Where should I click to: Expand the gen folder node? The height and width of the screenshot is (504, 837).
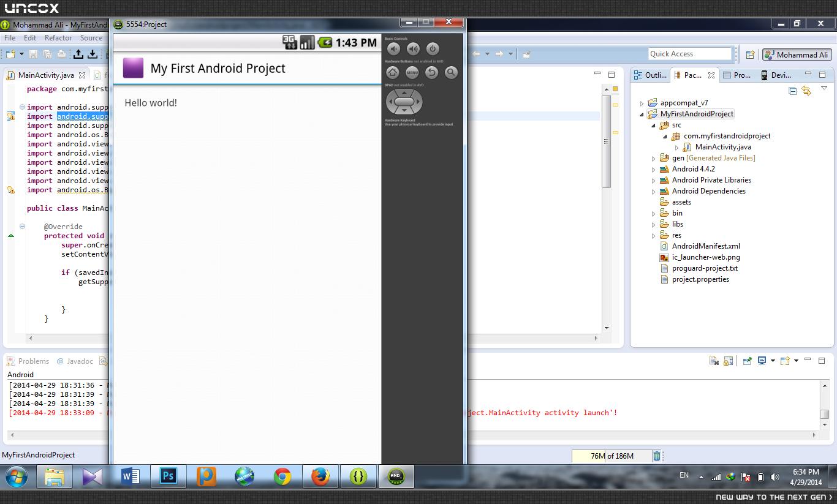click(653, 158)
